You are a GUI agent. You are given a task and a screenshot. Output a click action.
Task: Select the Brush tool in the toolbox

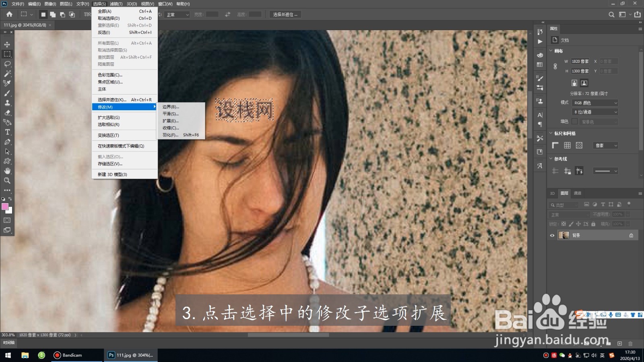7,93
